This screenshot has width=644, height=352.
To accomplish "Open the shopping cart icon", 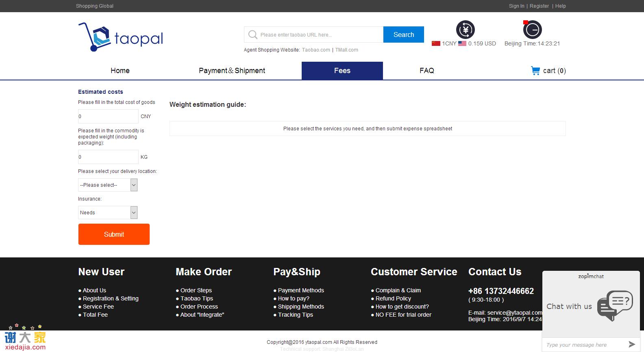I will (535, 71).
